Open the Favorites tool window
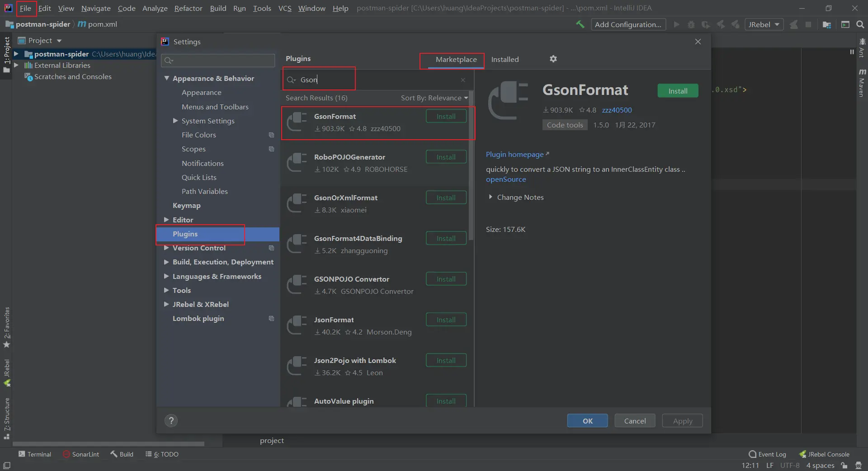 point(7,327)
